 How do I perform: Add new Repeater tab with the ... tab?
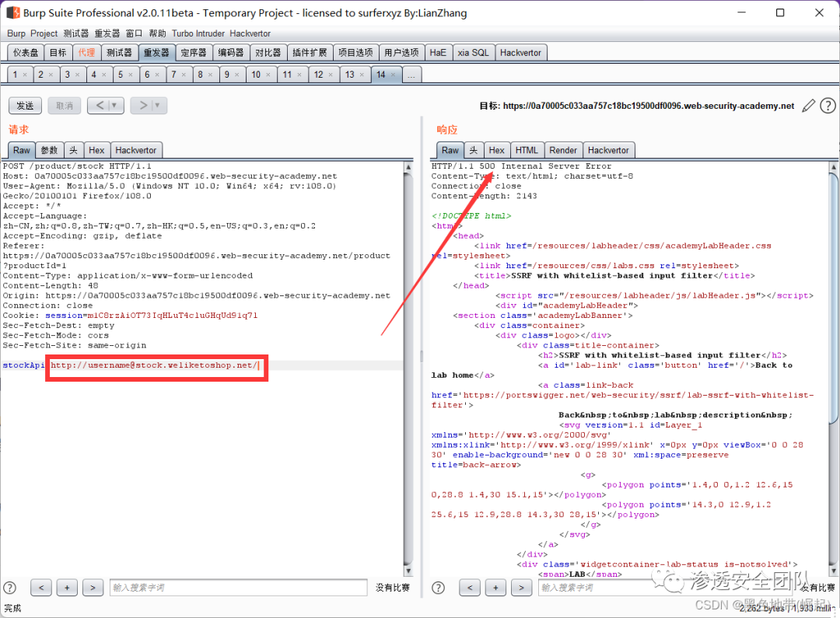click(411, 75)
